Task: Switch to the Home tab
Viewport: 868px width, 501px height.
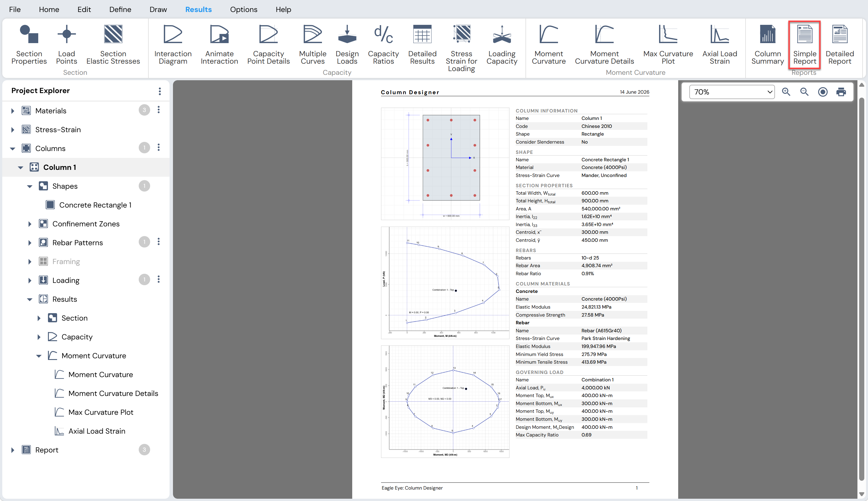Action: point(49,9)
